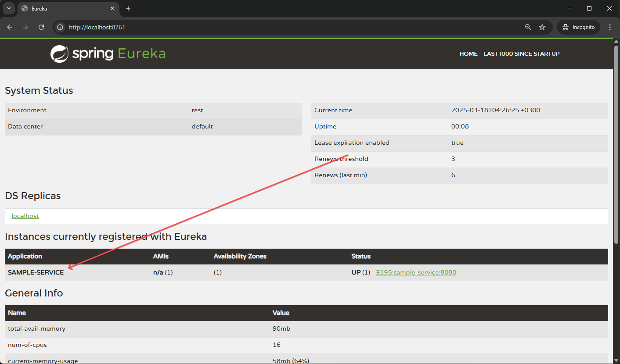Screen dimensions: 620x364
Task: Open LAST 1000 SINCE STARTUP page
Action: (522, 54)
